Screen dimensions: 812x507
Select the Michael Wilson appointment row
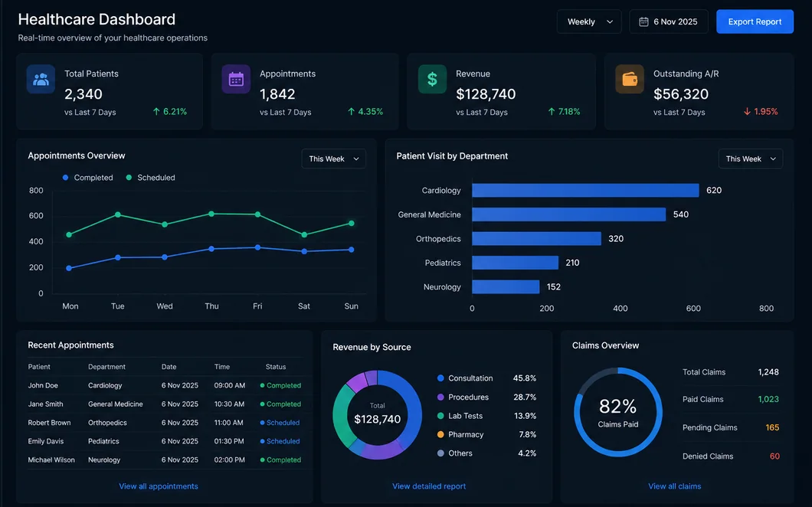165,460
